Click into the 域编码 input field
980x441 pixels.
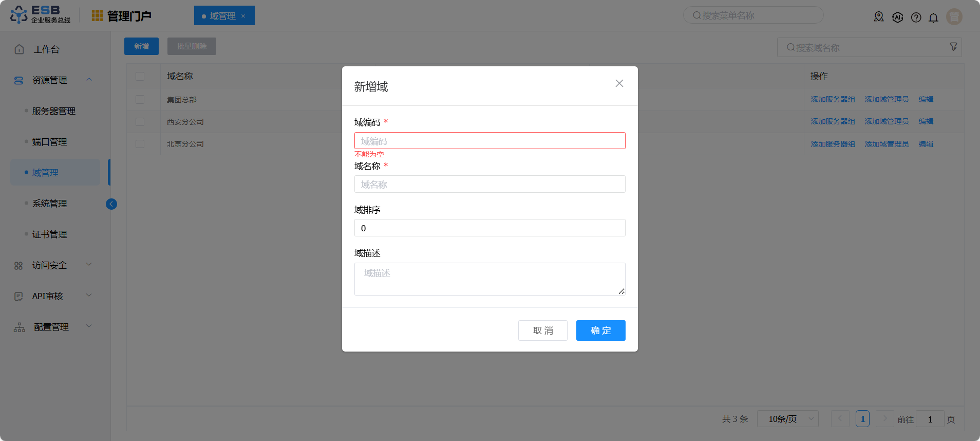pos(489,141)
